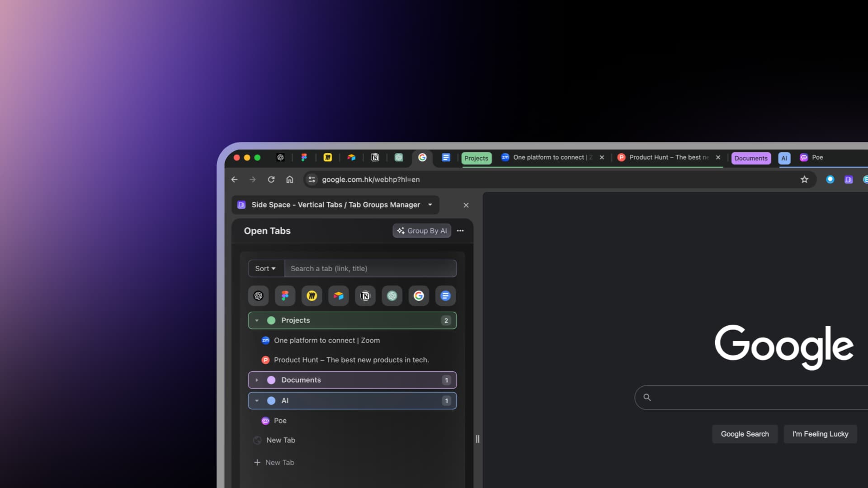Bookmark this page with the star icon
This screenshot has width=868, height=488.
(x=804, y=179)
